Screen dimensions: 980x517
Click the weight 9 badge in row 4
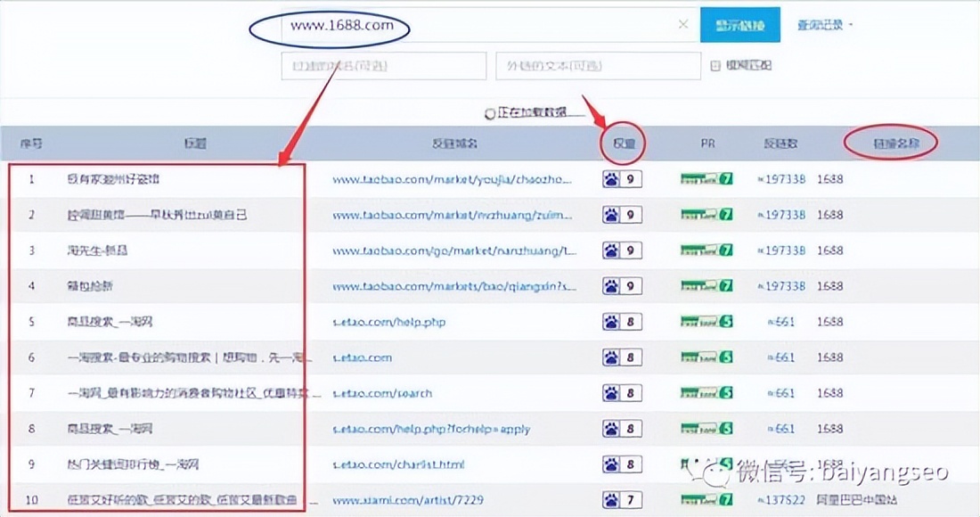point(621,285)
